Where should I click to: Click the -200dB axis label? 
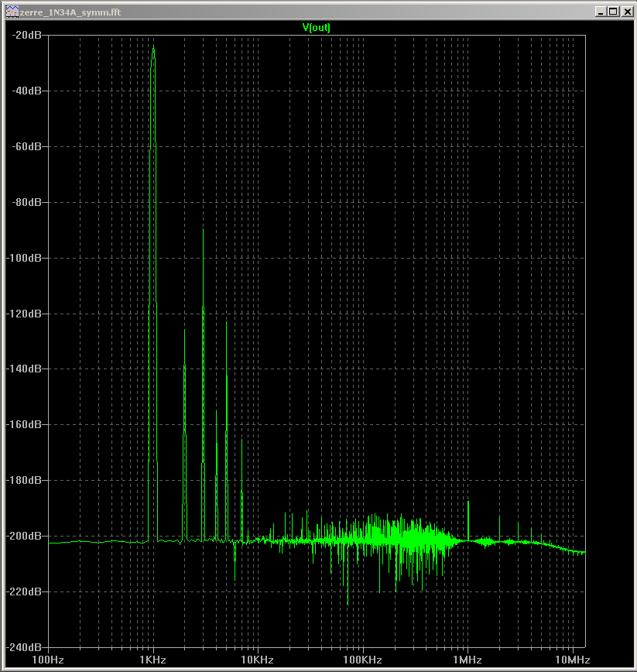point(24,536)
